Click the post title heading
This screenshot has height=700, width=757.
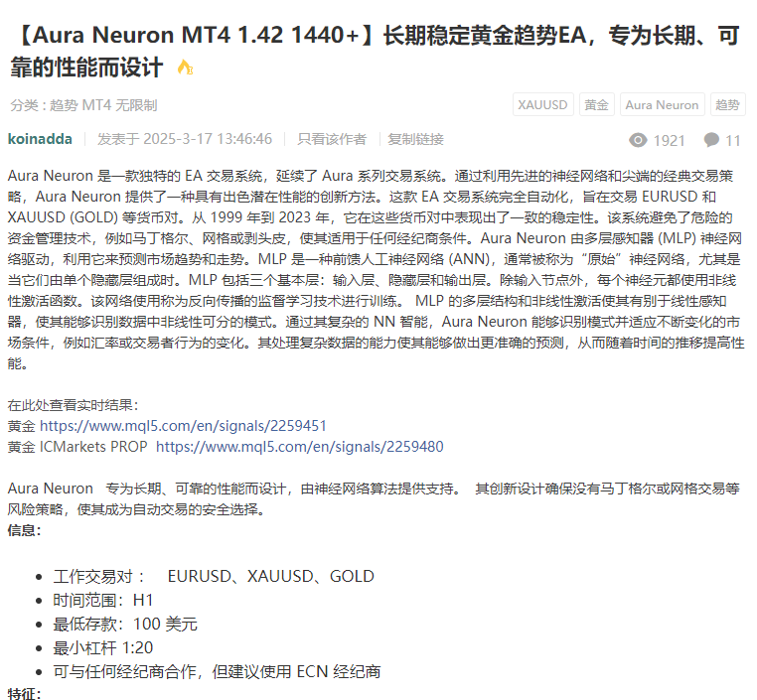pyautogui.click(x=375, y=51)
